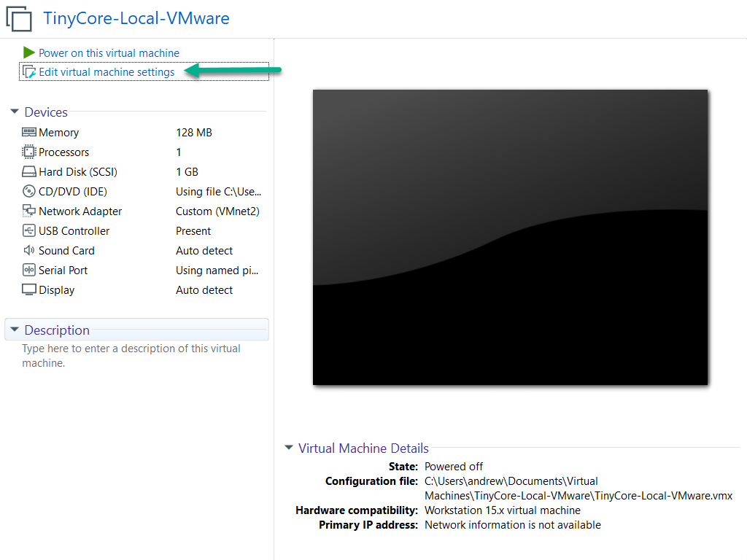The height and width of the screenshot is (560, 747).
Task: Select the Hard Disk (SCSI) label
Action: pos(78,172)
